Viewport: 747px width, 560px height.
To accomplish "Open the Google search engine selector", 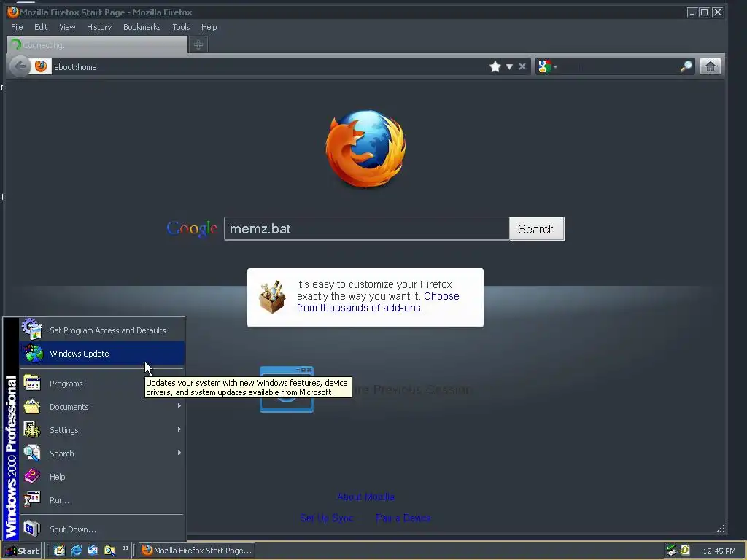I will click(547, 66).
